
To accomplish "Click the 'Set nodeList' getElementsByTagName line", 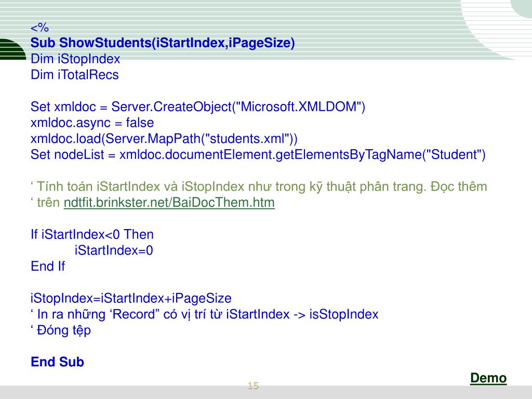I will point(258,155).
